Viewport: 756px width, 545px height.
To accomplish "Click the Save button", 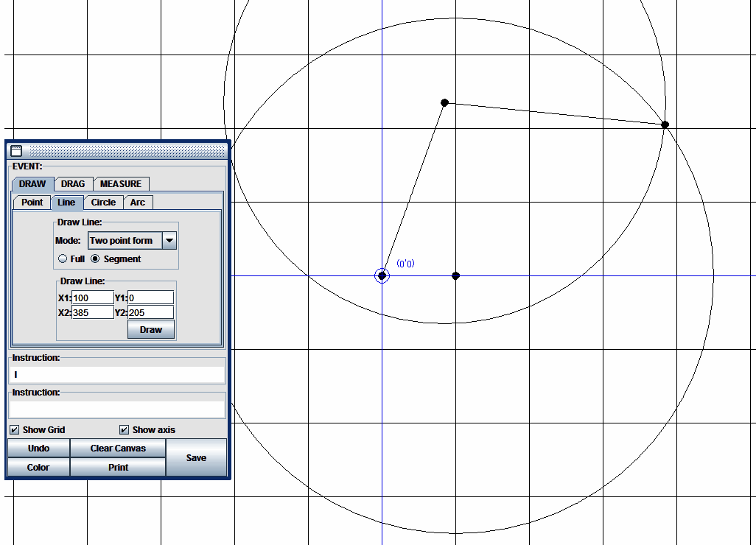I will click(x=196, y=457).
